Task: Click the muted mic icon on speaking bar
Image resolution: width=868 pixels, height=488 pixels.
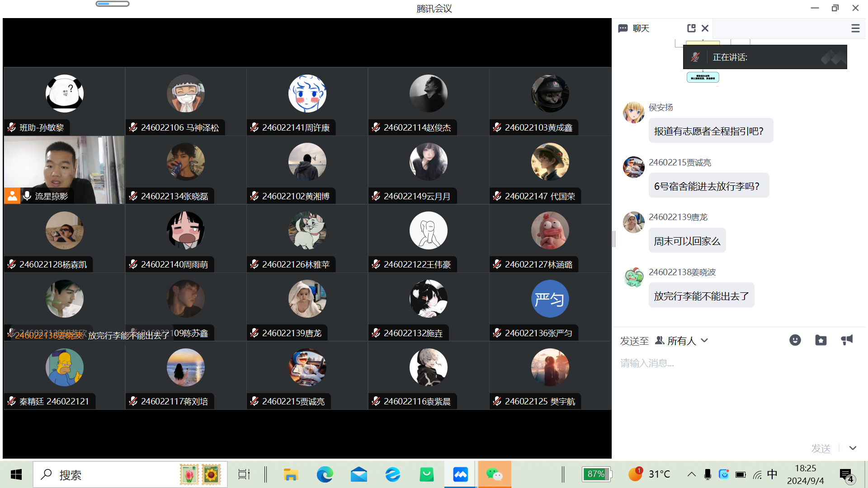Action: 695,57
